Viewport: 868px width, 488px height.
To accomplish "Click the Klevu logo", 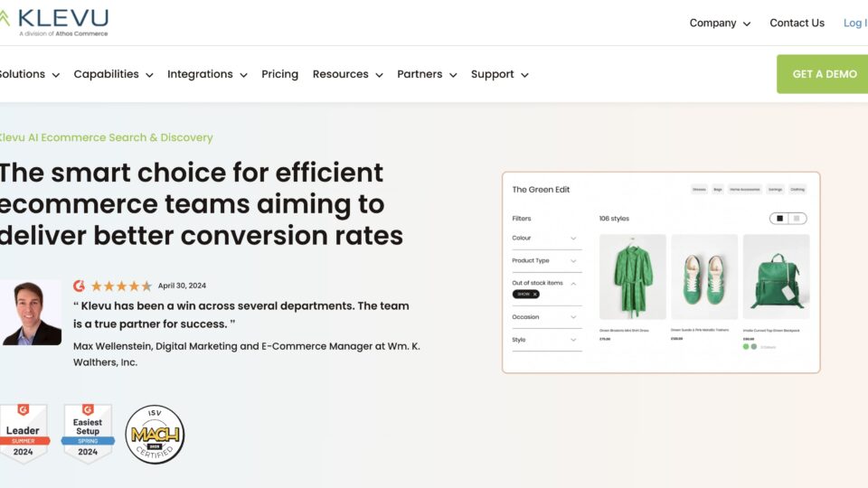I will pyautogui.click(x=54, y=22).
